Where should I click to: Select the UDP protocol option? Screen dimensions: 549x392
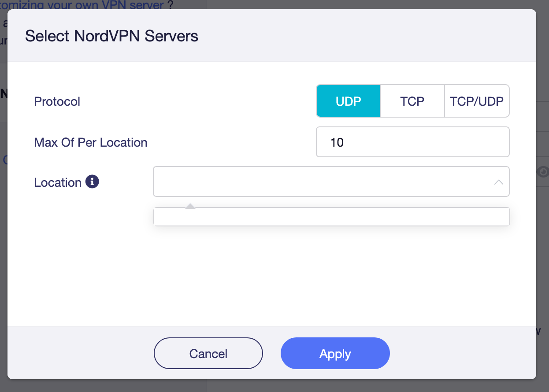point(348,101)
